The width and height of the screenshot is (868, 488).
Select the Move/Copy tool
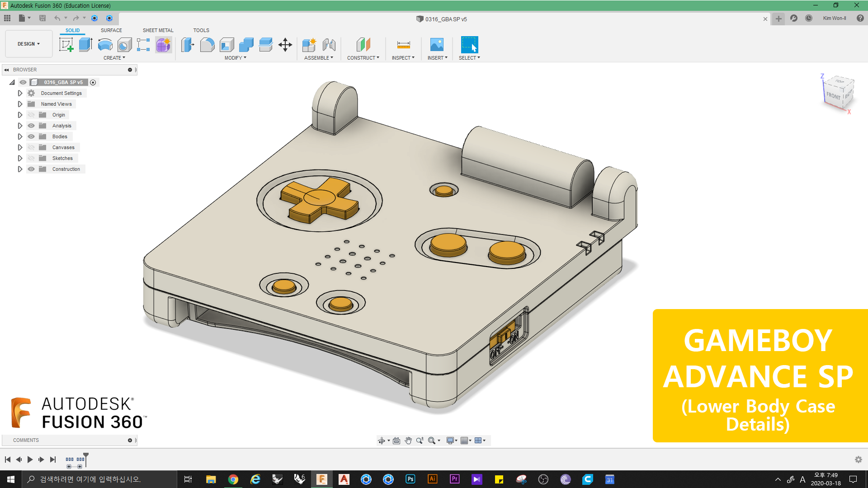(285, 45)
